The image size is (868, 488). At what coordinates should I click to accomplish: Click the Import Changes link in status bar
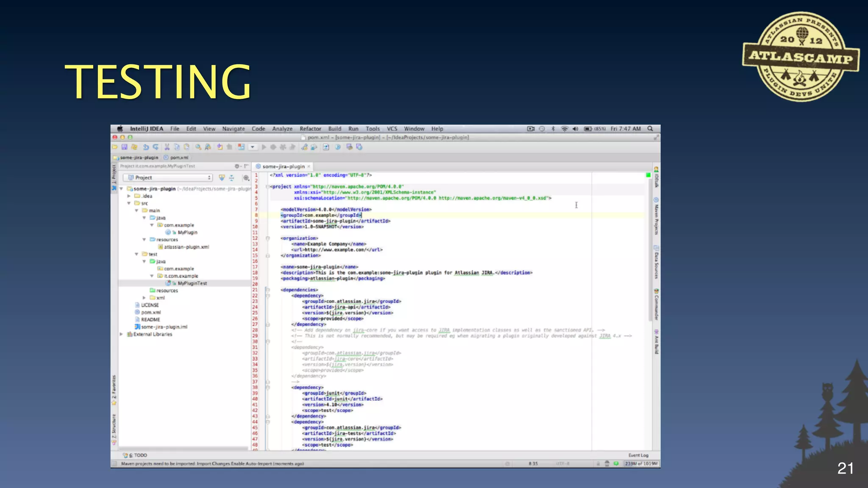[x=213, y=464]
